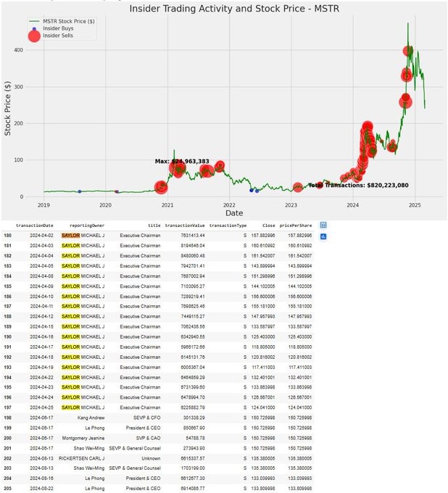The width and height of the screenshot is (448, 493).
Task: Click the transactionType column header
Action: coord(228,225)
